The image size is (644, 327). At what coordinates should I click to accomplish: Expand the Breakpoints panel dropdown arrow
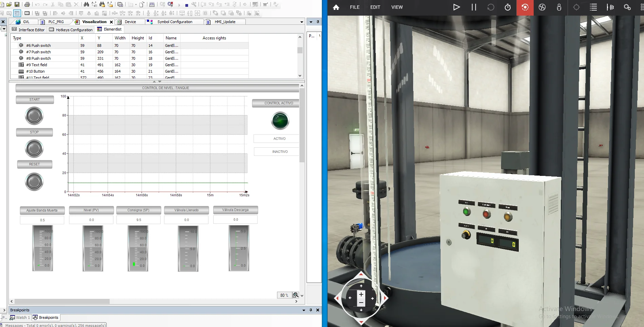[x=303, y=310]
